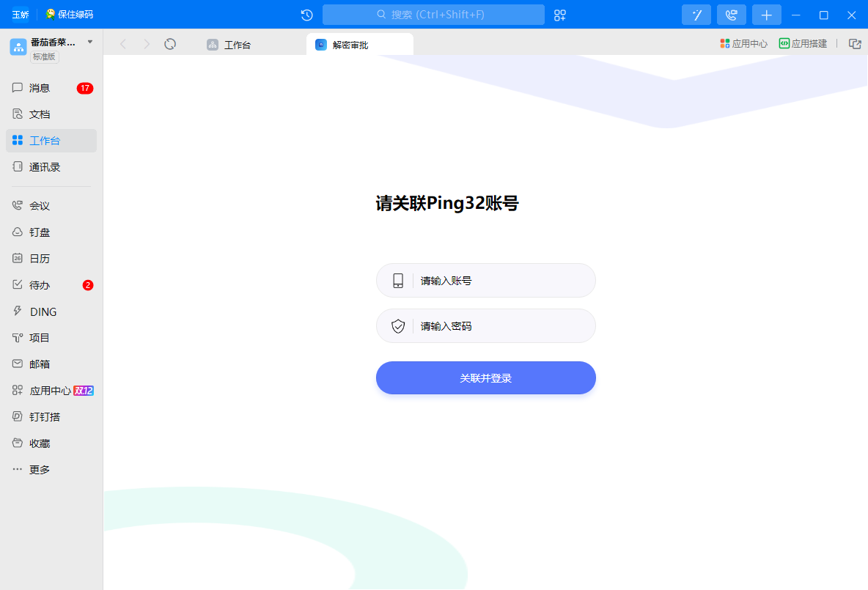868x590 pixels.
Task: Expand the organization switcher dropdown arrow
Action: [90, 42]
